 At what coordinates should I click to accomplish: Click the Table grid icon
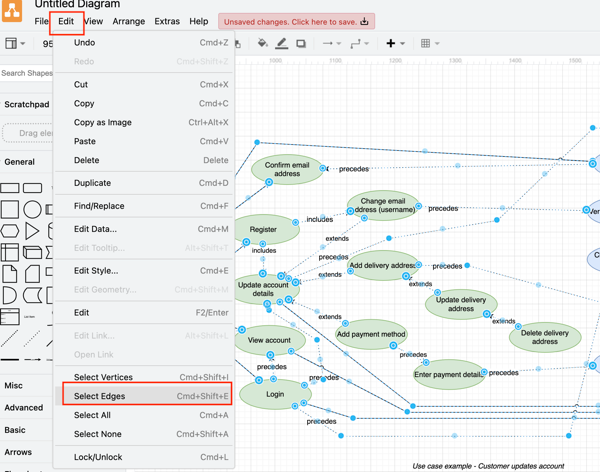click(425, 43)
